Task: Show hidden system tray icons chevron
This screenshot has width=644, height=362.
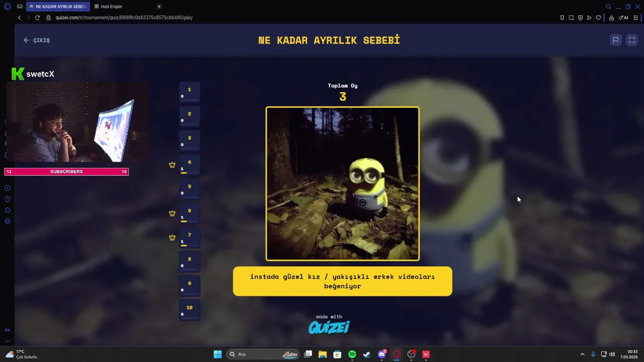Action: point(583,354)
